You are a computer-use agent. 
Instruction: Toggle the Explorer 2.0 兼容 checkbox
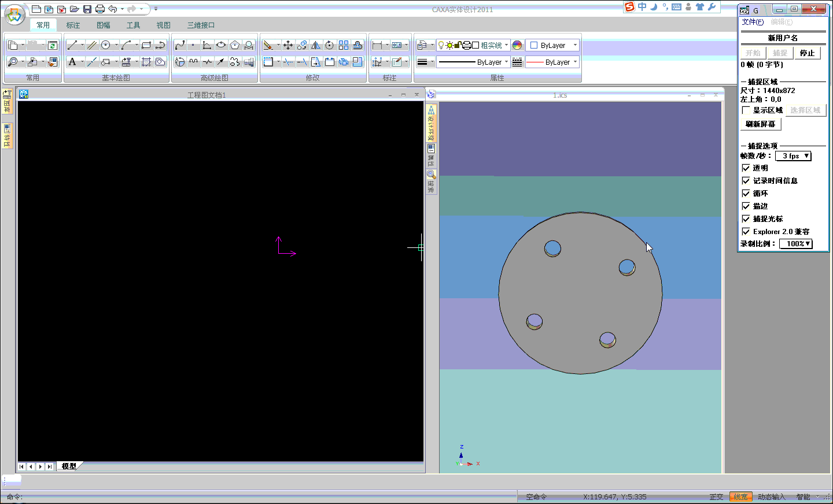tap(746, 232)
